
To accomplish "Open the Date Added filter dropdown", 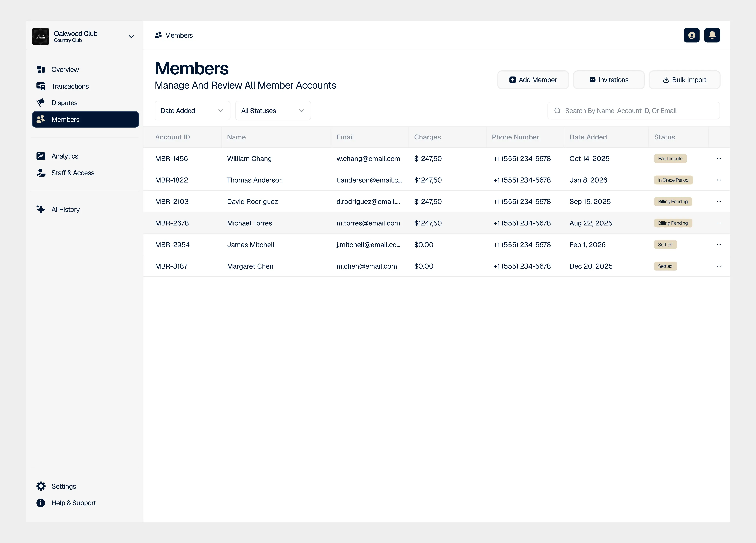I will (192, 110).
